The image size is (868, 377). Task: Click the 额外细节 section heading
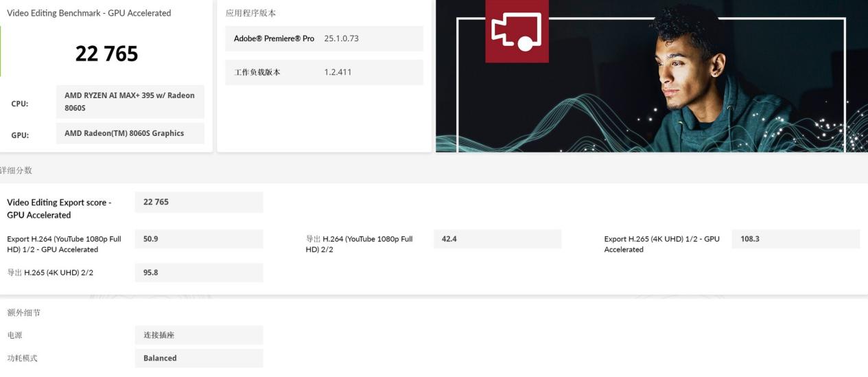click(23, 312)
